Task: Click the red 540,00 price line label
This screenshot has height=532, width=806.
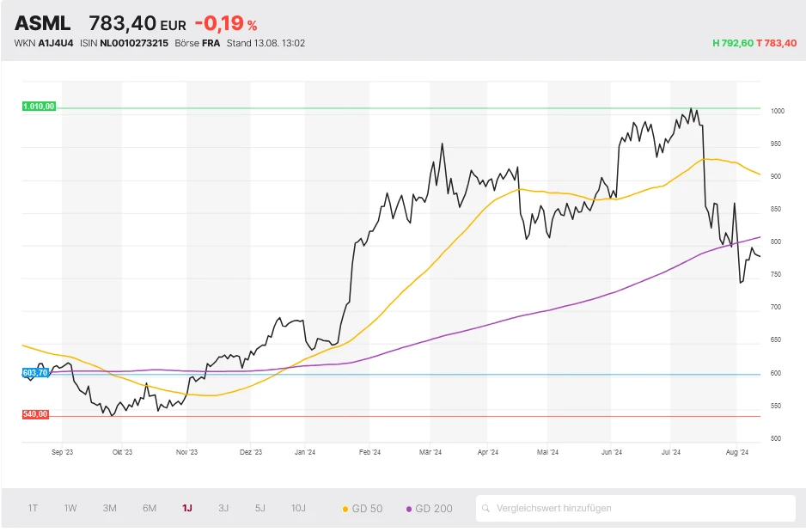Action: click(x=34, y=413)
